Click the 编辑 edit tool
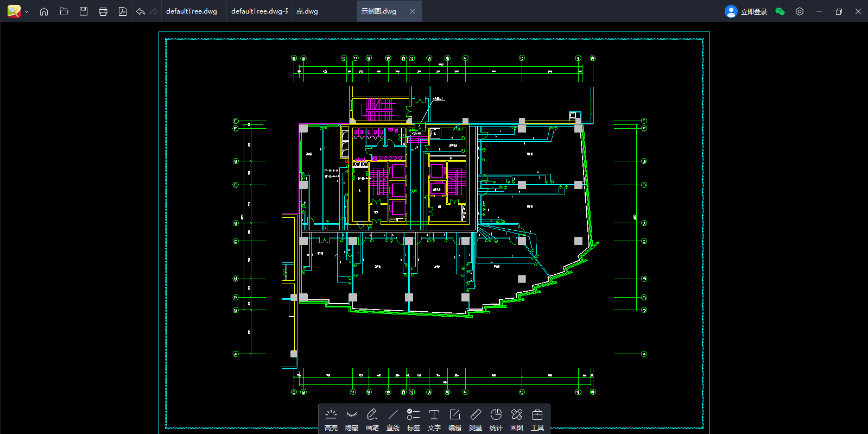The width and height of the screenshot is (868, 434). (x=455, y=420)
